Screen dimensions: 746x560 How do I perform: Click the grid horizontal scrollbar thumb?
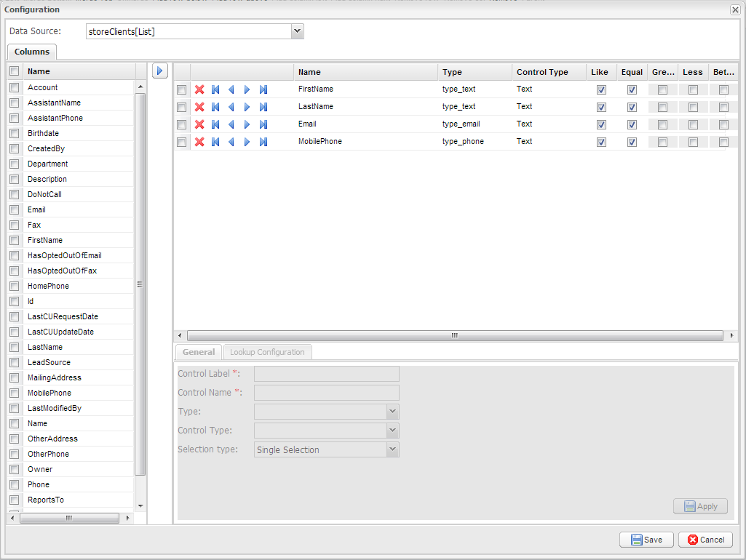[x=455, y=335]
